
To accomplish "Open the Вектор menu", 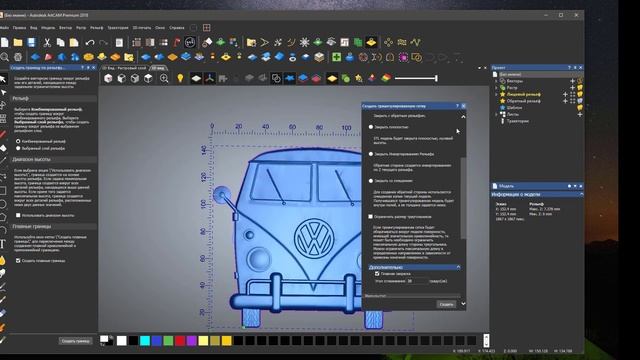I will tap(65, 28).
